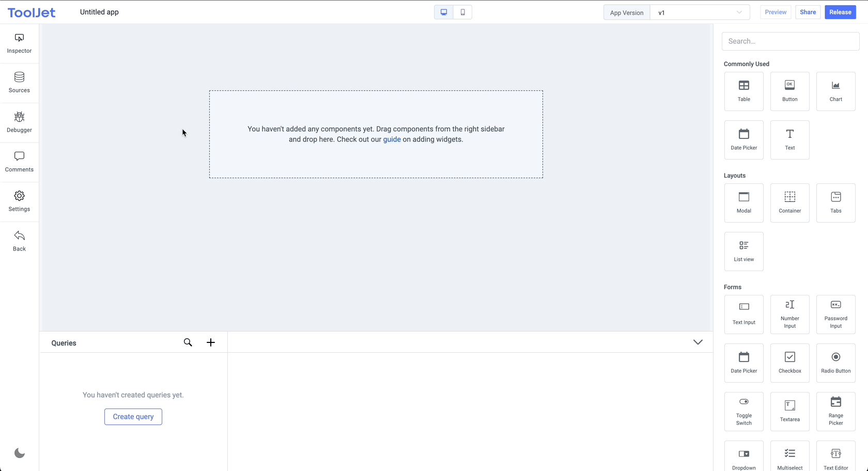Toggle dark mode moon icon

pos(20,453)
